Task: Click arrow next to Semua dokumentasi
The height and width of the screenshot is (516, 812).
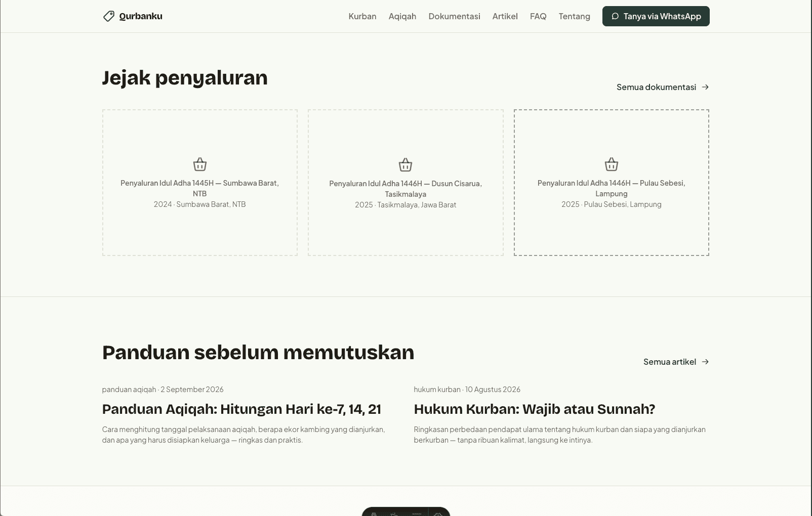Action: pos(705,87)
